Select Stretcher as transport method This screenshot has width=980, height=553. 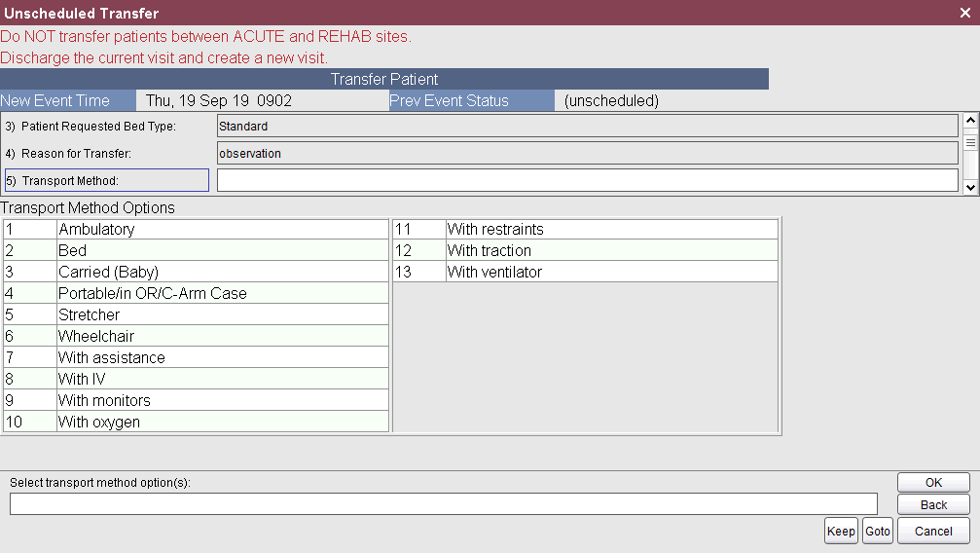tap(89, 315)
